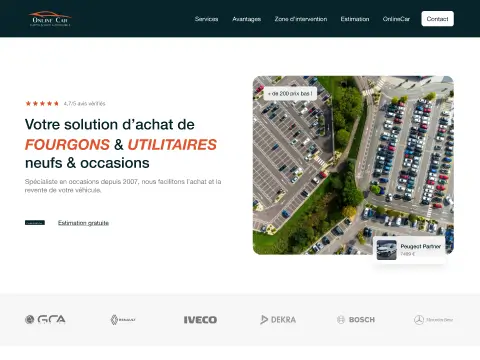Viewport: 480px width, 360px height.
Task: Open the OnlineCar navigation link
Action: click(396, 19)
